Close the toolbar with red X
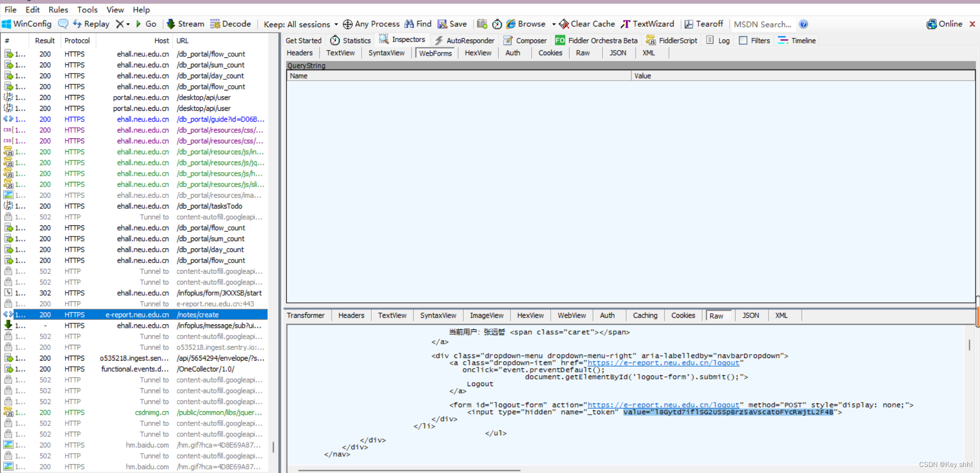The image size is (980, 473). point(972,24)
